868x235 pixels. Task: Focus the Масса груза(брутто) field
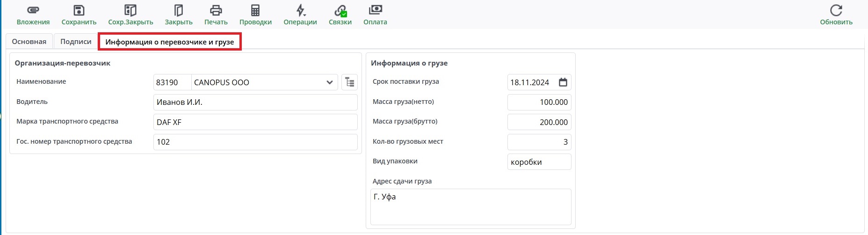[539, 122]
